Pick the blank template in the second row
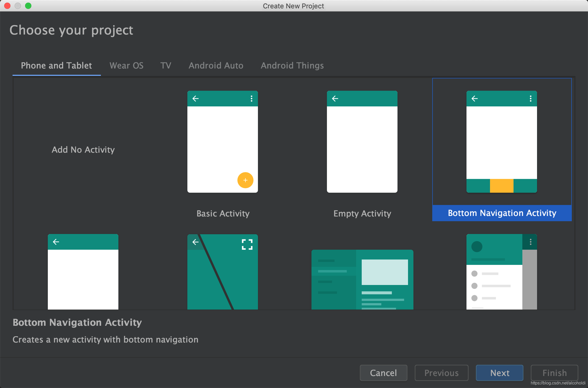Image resolution: width=588 pixels, height=388 pixels. tap(83, 272)
